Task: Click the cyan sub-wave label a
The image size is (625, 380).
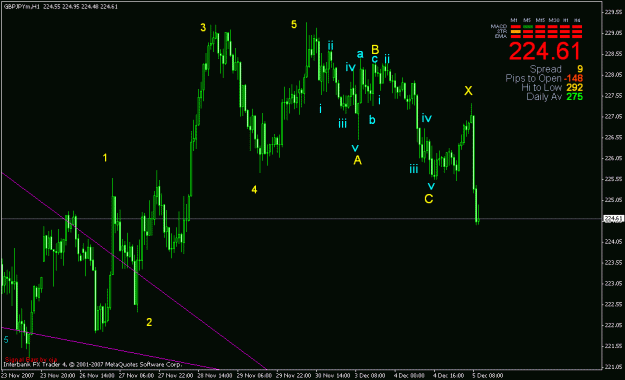Action: [360, 54]
